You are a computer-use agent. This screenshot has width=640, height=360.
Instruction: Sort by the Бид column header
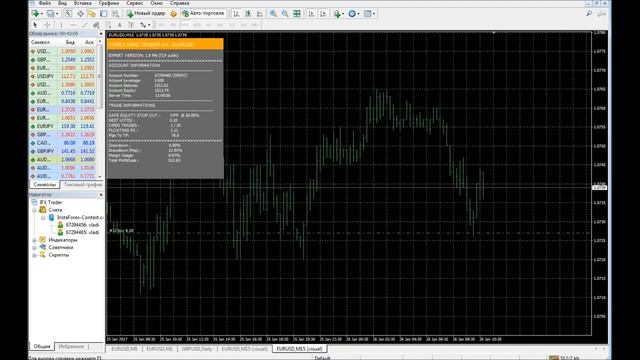coord(70,42)
